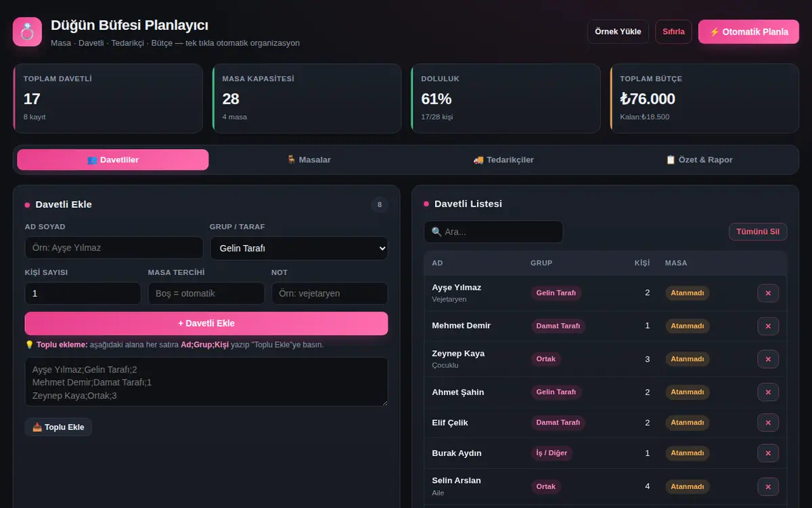Click the wedding ring app logo
The width and height of the screenshot is (812, 508).
(27, 32)
